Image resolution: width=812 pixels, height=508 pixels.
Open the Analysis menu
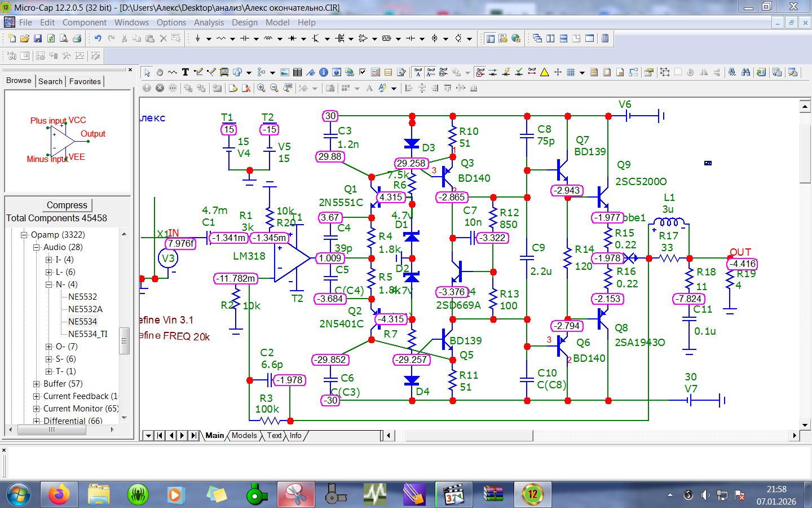(x=209, y=23)
